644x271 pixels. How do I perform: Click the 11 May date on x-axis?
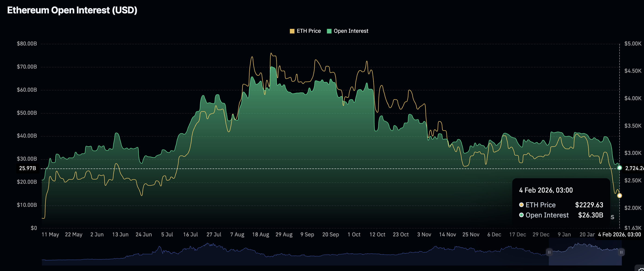click(50, 235)
